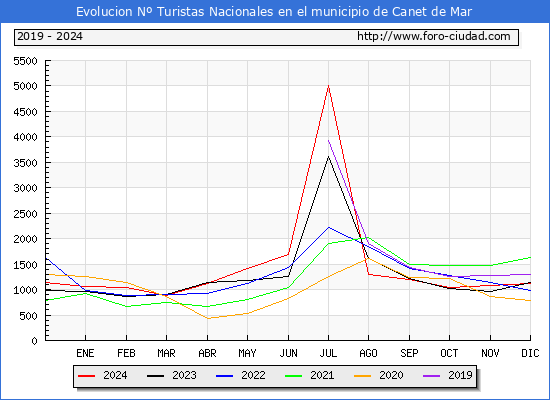The image size is (550, 400).
Task: Click the FEB month axis label
Action: pyautogui.click(x=126, y=353)
